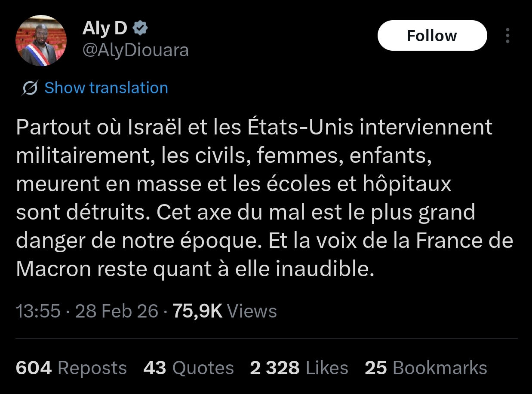The width and height of the screenshot is (532, 394).
Task: Click the 25 Bookmarks count
Action: [x=426, y=368]
